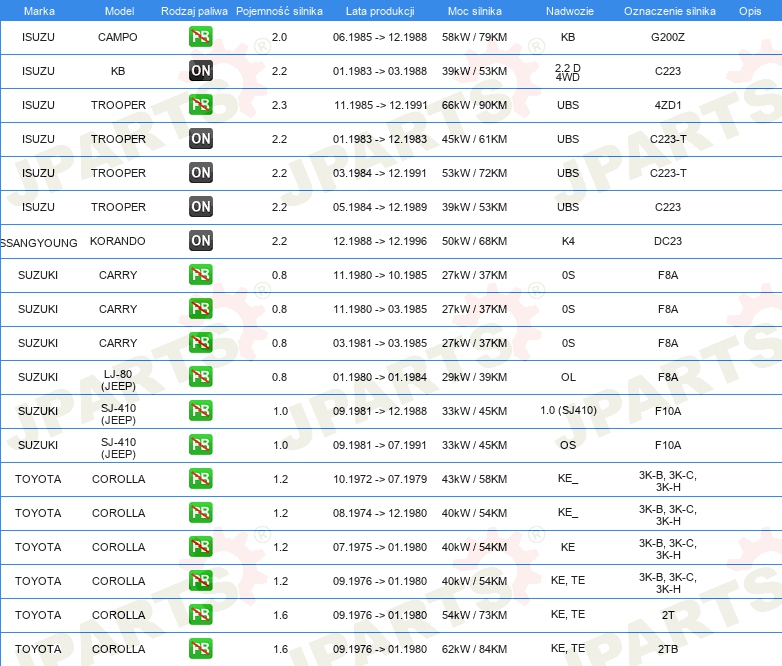The height and width of the screenshot is (666, 782).
Task: Click petrol icon in COROLLA 1.2 09.1976 row
Action: 200,581
